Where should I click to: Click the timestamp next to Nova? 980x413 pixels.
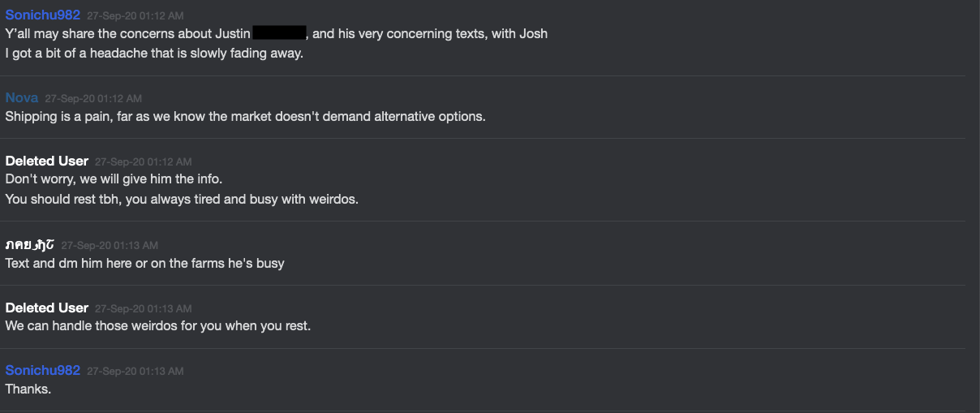pos(93,99)
